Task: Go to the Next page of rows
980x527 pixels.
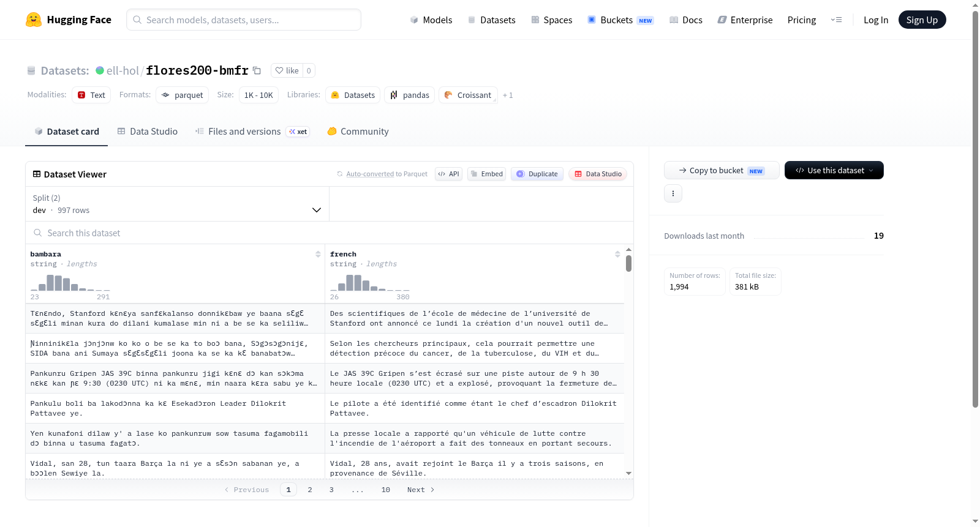Action: coord(421,490)
